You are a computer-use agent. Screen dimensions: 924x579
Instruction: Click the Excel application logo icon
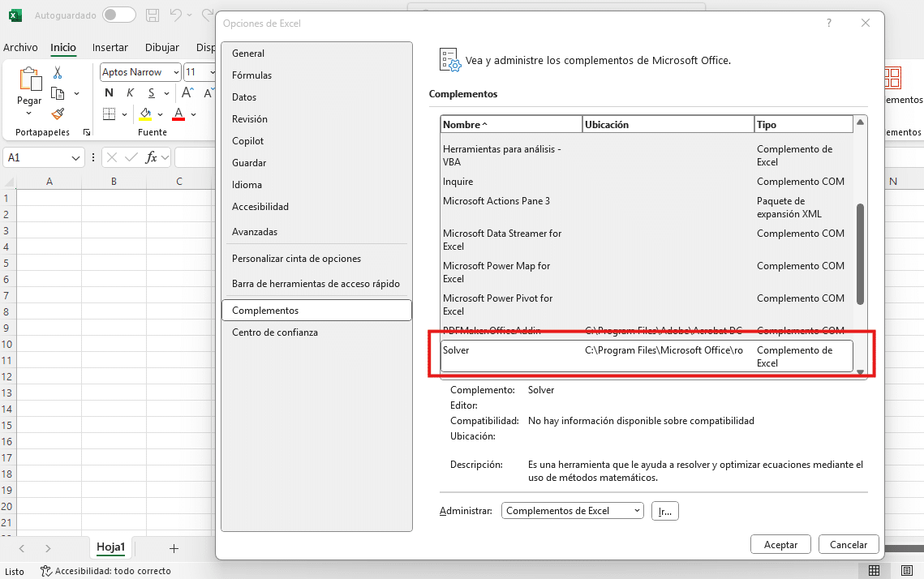point(15,15)
